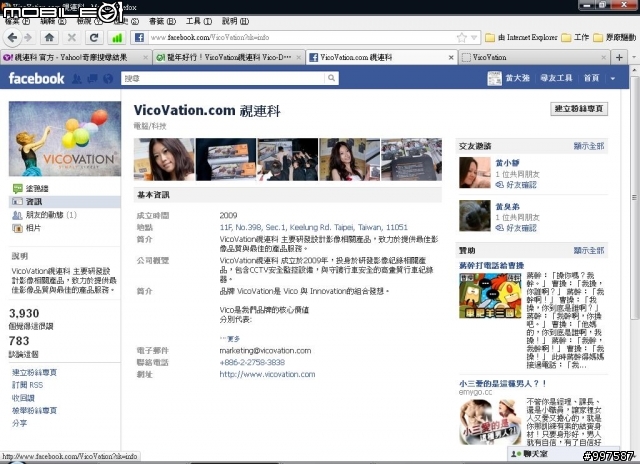
Task: Open the 小三愛的是這種男人 ad title
Action: [x=502, y=383]
